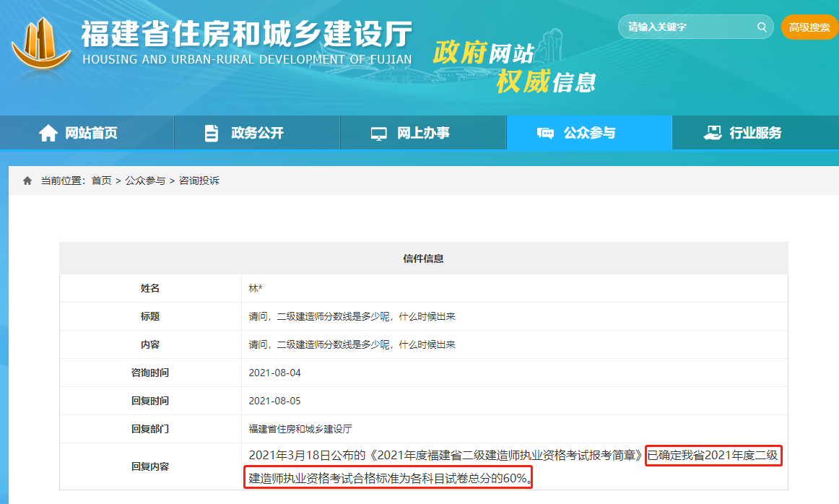Select the 公众参与 navigation tab
This screenshot has height=504, width=839.
[x=589, y=133]
